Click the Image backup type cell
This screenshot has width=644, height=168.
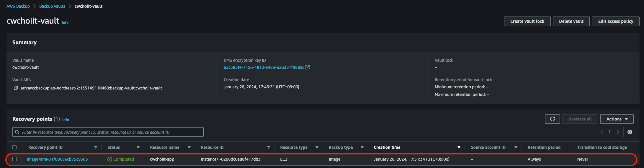coord(335,159)
